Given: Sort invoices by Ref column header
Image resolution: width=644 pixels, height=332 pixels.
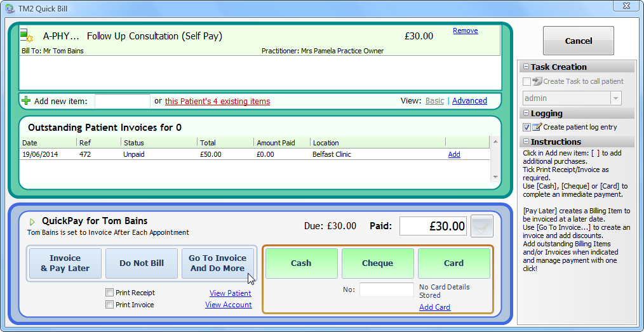Looking at the screenshot, I should (x=98, y=143).
